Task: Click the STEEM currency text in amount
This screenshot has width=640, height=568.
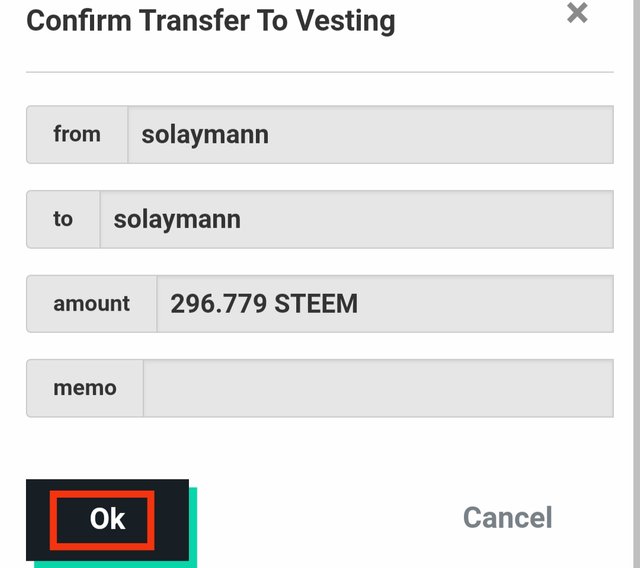Action: 316,304
